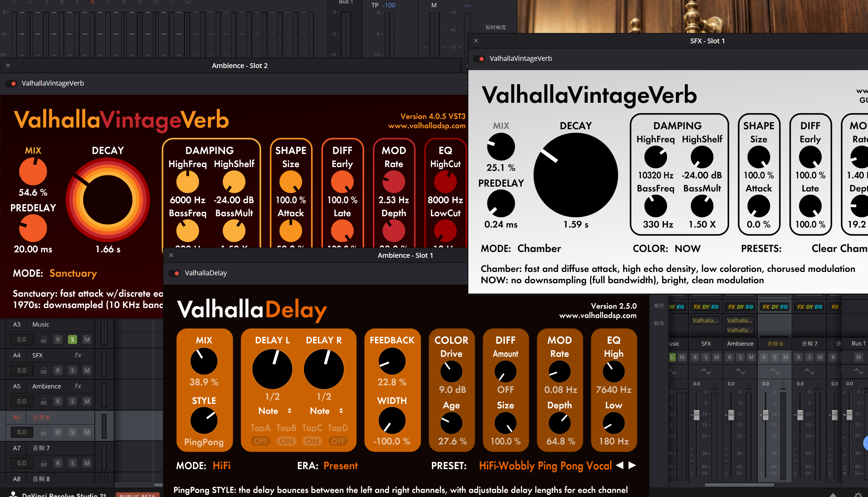Toggle TapB in ValhallaDelay
Image resolution: width=868 pixels, height=497 pixels.
click(x=287, y=441)
